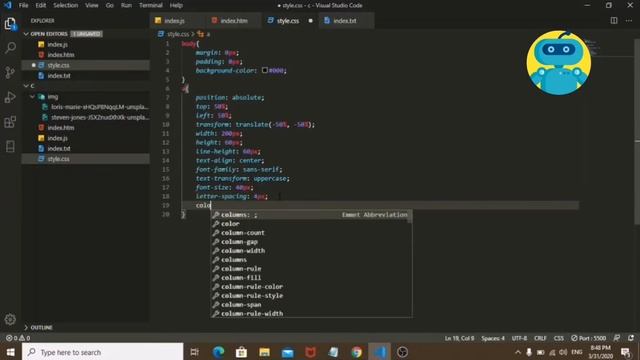Open the Go menu
Viewport: 640px width, 360px height.
click(110, 5)
